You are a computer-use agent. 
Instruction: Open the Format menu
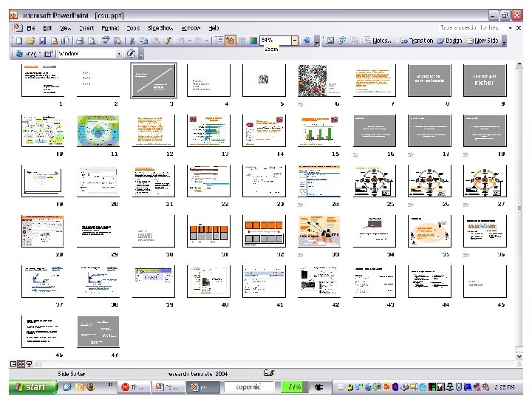tap(110, 28)
